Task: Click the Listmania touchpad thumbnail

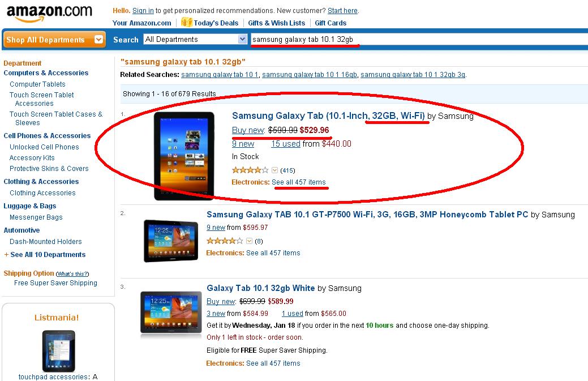Action: 58,350
